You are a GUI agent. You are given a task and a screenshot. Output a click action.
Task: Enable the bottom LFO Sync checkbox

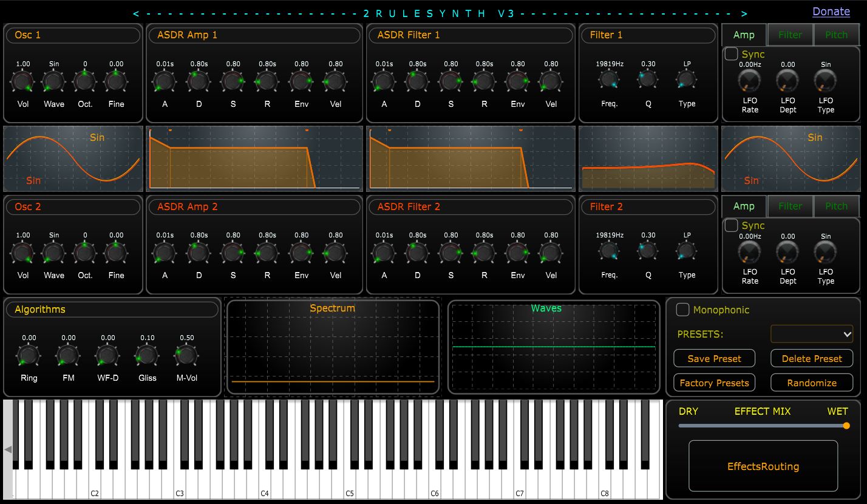point(732,225)
